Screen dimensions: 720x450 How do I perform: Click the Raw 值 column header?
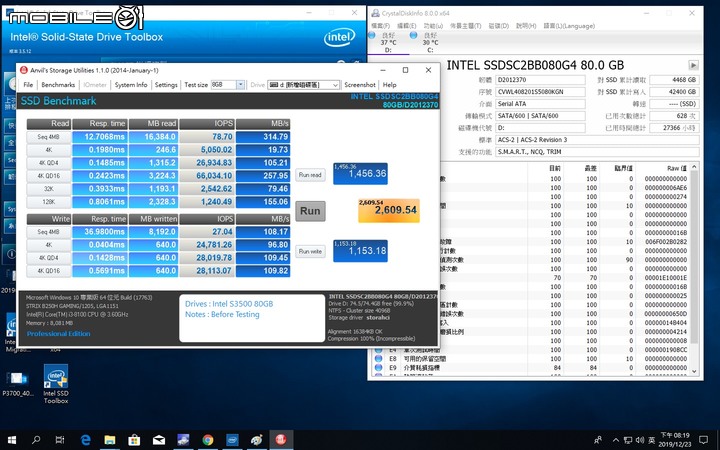[676, 169]
